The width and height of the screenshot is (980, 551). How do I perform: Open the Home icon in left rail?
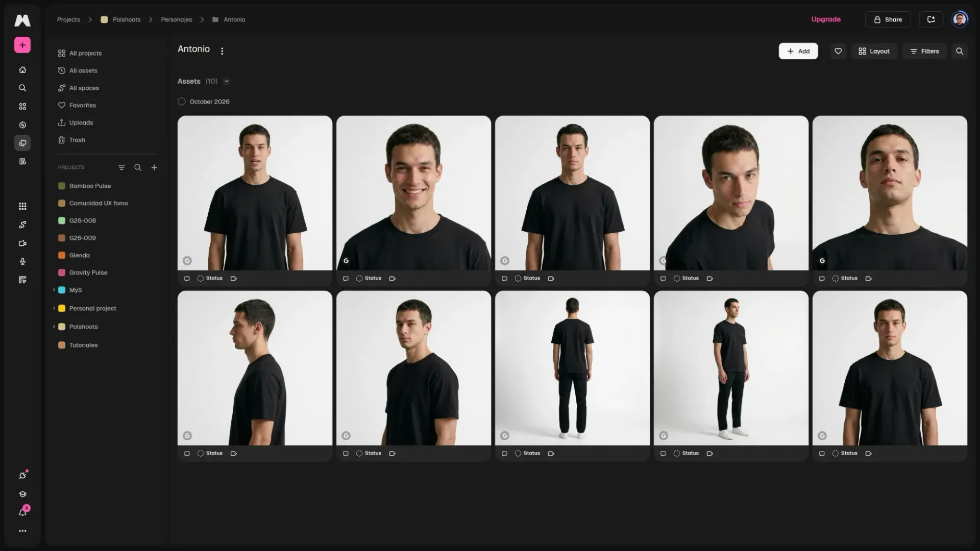[x=22, y=70]
